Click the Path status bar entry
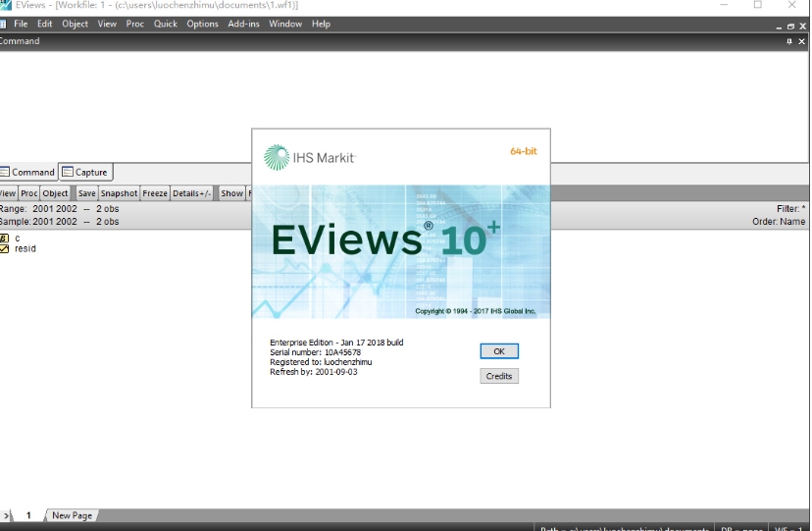 624,528
